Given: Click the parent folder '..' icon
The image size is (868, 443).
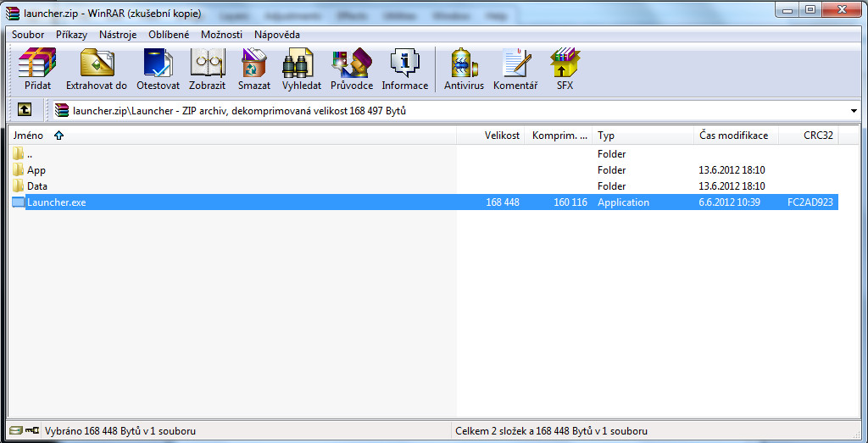Looking at the screenshot, I should 19,154.
